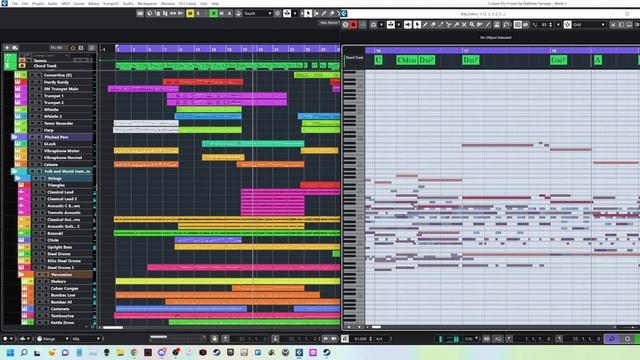
Task: Mute the Celesta track
Action: coord(32,164)
